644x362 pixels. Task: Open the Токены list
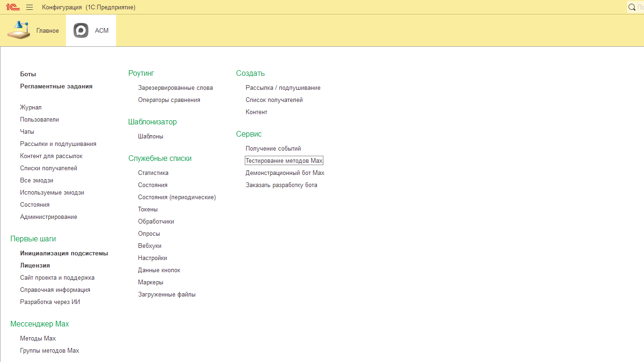coord(148,210)
